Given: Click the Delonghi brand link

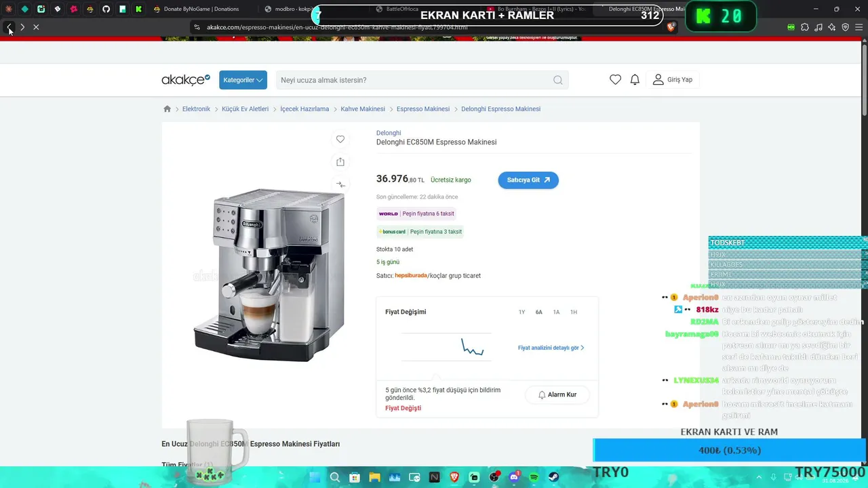Looking at the screenshot, I should coord(389,133).
